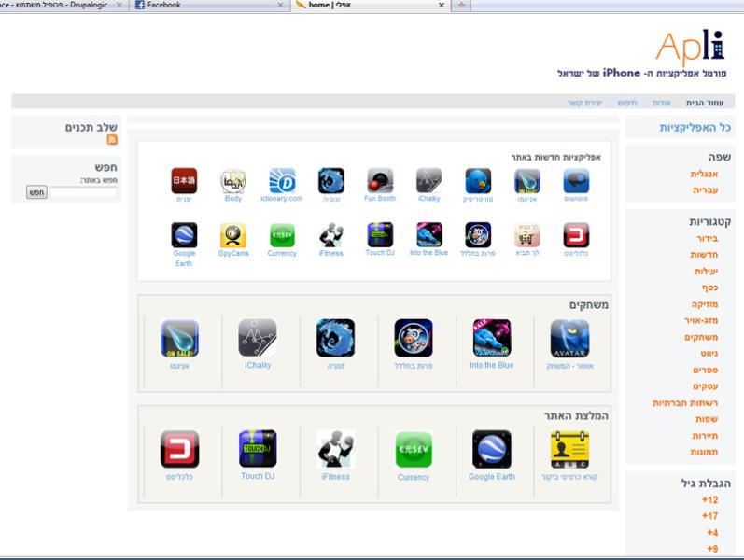This screenshot has width=744, height=560.
Task: Click the Dictionary.com app icon
Action: click(282, 181)
